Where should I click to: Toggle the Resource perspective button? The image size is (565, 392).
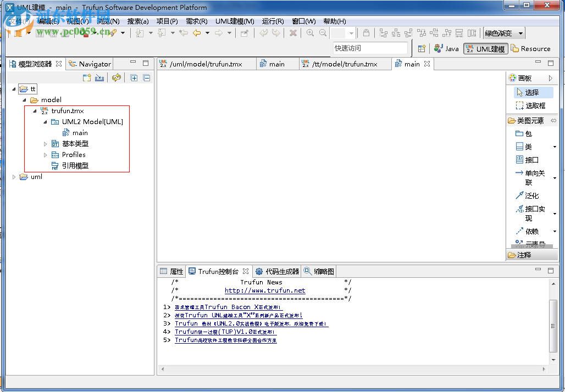pyautogui.click(x=530, y=49)
